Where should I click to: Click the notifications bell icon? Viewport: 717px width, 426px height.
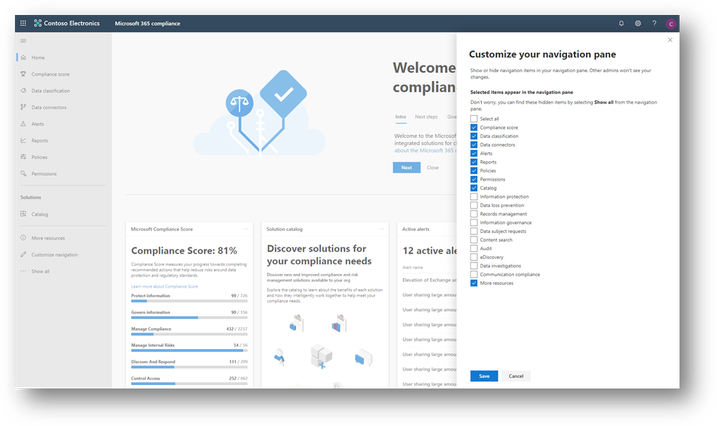[x=621, y=23]
